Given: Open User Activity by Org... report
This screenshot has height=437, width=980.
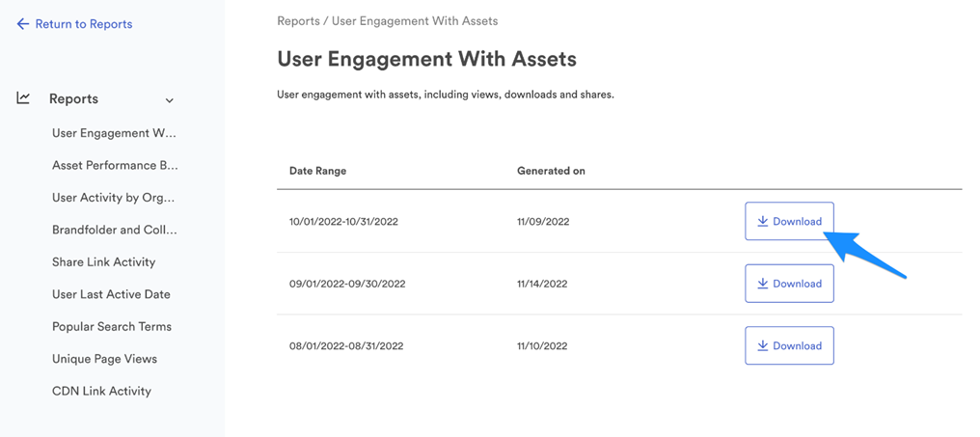Looking at the screenshot, I should pos(114,198).
